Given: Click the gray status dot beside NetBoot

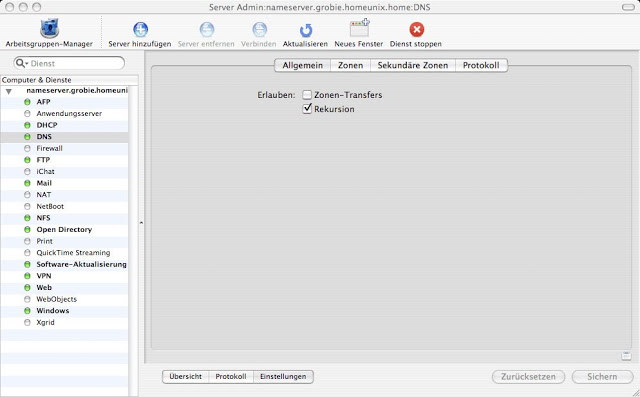Looking at the screenshot, I should pos(27,206).
